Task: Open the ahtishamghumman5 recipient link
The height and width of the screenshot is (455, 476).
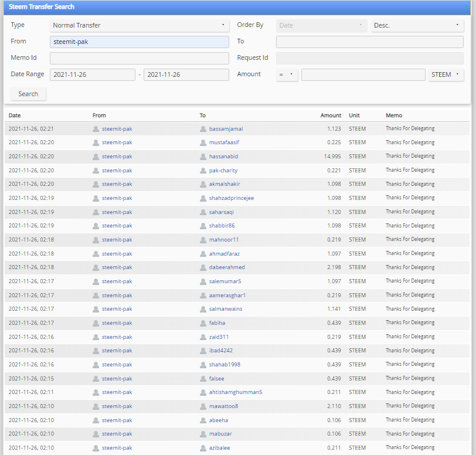Action: (x=236, y=392)
